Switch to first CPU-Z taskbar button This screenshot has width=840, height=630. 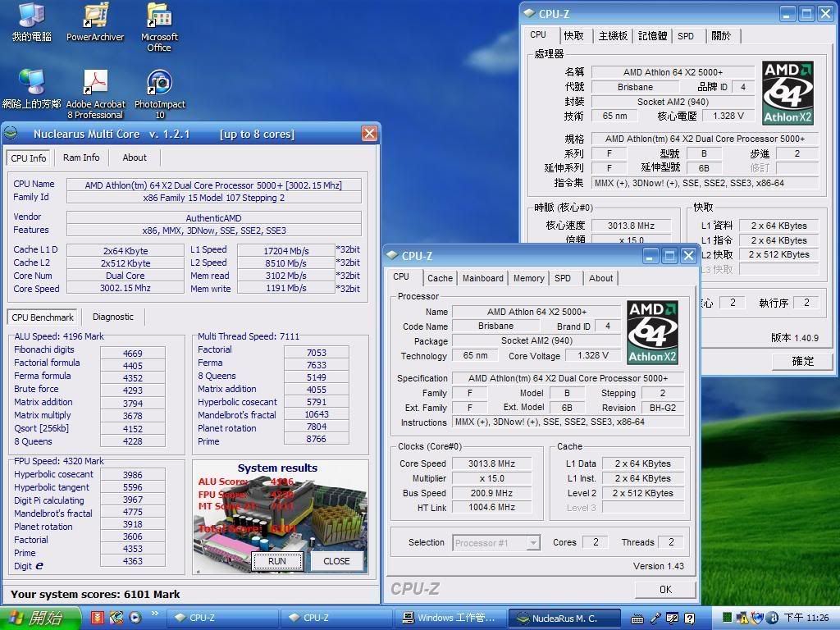click(222, 618)
